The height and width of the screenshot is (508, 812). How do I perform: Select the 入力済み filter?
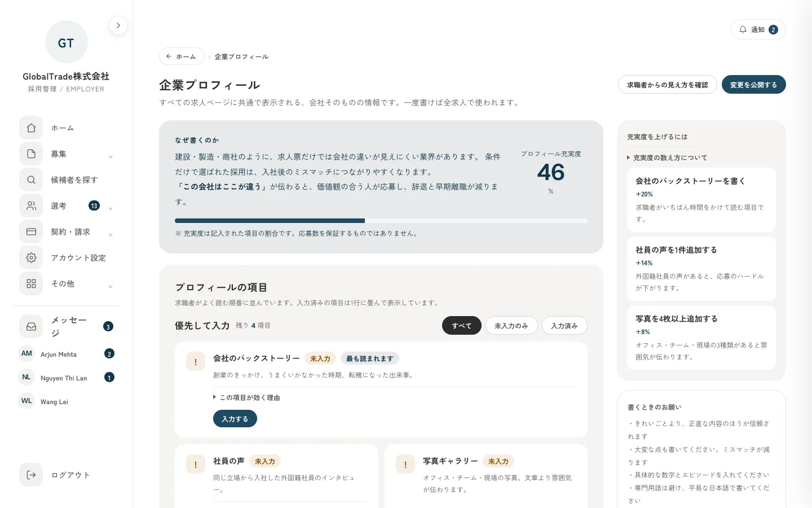coord(564,326)
